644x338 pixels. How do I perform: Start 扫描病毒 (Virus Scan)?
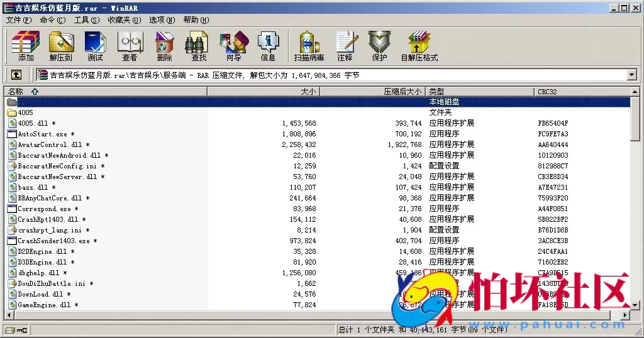click(309, 46)
